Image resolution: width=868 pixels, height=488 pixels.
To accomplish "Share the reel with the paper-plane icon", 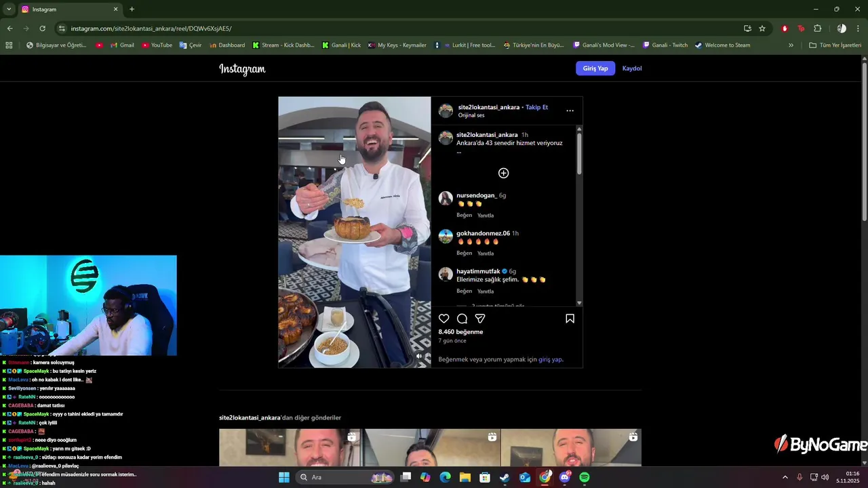I will [x=480, y=319].
